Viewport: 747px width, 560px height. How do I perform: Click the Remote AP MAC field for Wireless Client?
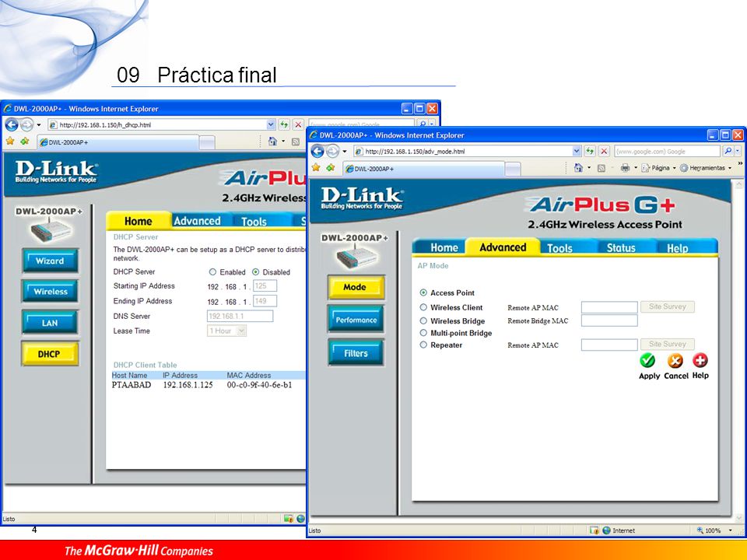608,307
